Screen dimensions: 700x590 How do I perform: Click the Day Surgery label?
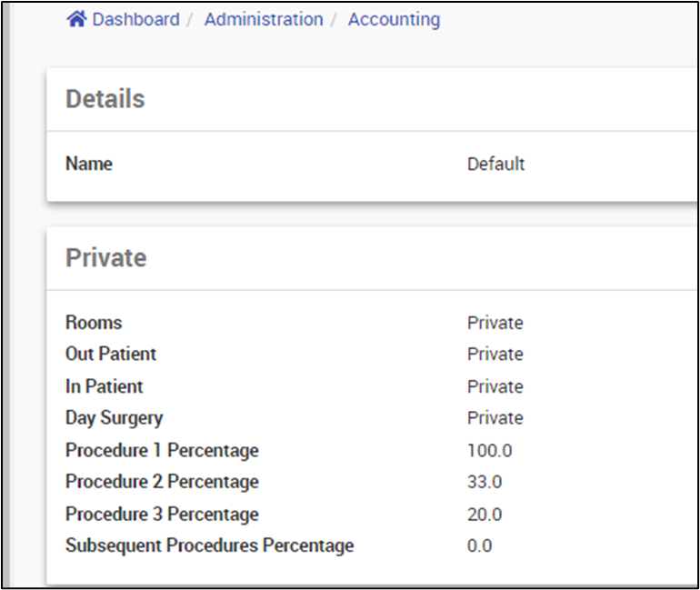pos(115,418)
